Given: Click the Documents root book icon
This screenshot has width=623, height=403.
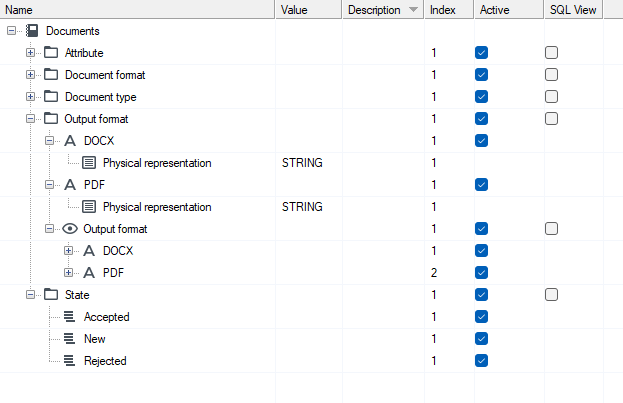Looking at the screenshot, I should click(x=32, y=31).
